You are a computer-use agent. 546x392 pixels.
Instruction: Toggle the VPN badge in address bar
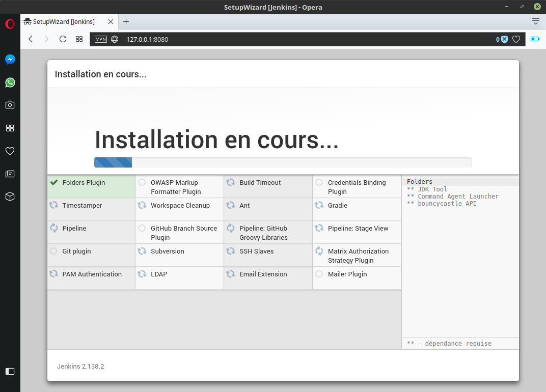point(101,39)
